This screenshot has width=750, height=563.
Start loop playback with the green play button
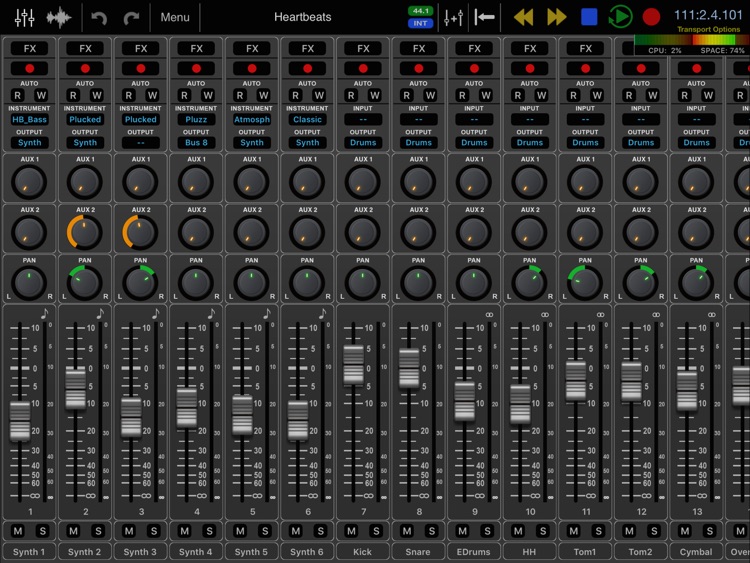620,17
